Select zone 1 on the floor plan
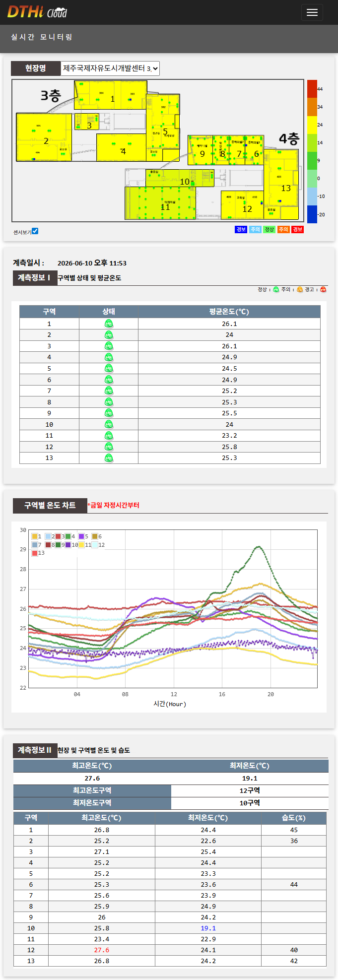 click(x=111, y=95)
